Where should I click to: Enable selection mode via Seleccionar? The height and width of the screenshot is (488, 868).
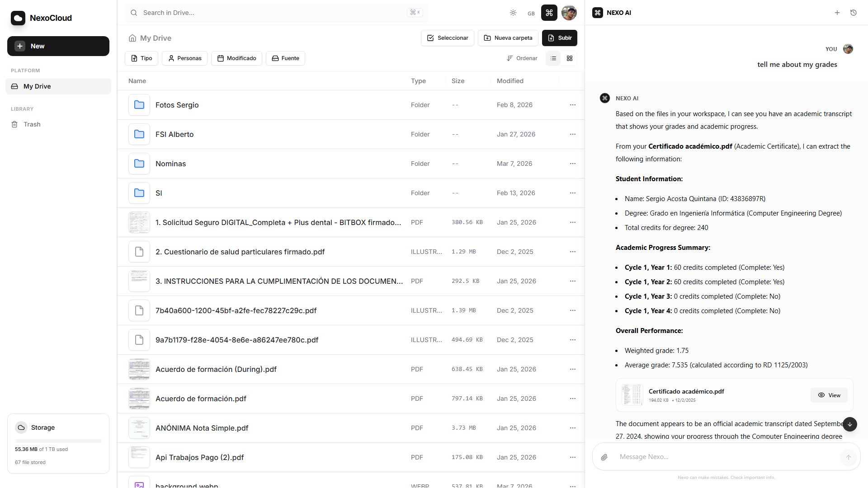pyautogui.click(x=447, y=38)
